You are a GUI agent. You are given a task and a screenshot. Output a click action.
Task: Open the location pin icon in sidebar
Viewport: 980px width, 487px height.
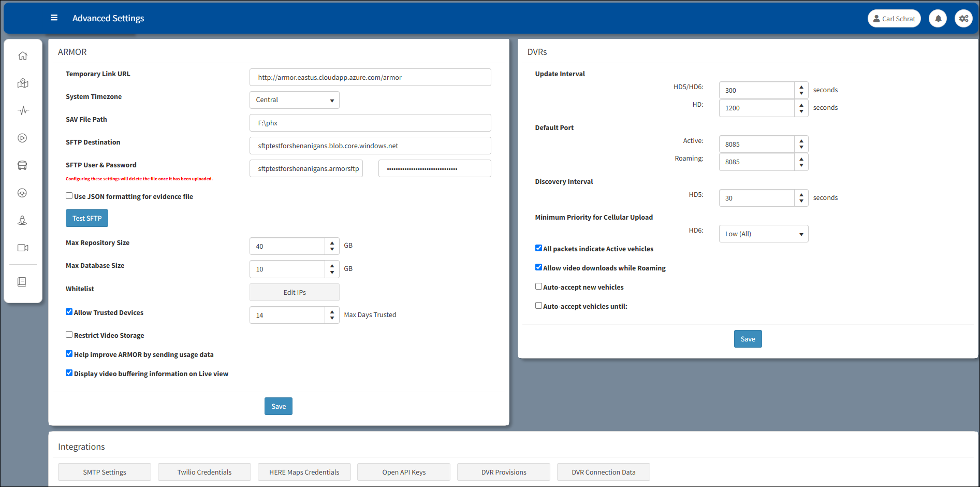point(22,220)
